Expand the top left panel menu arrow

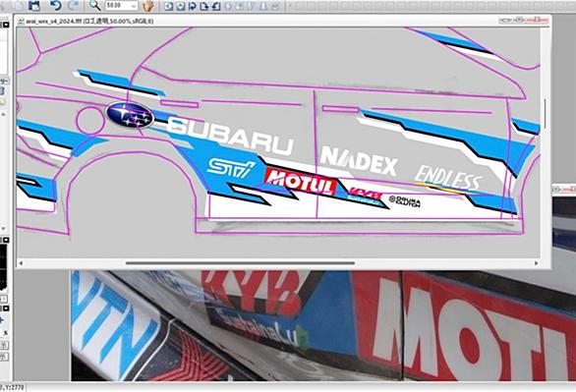(6, 25)
